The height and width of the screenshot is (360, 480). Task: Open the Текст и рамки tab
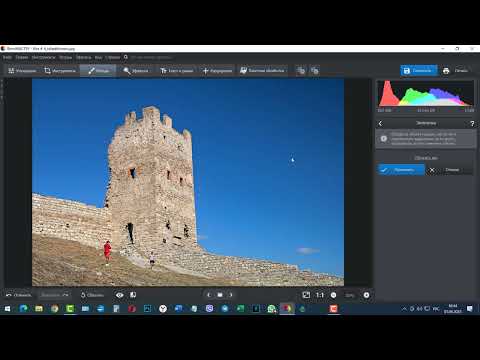[x=177, y=71]
